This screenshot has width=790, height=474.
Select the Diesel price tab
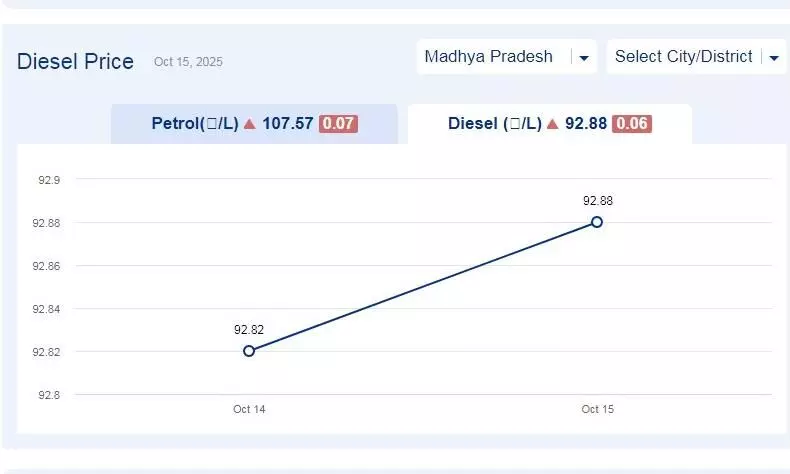[x=549, y=124]
